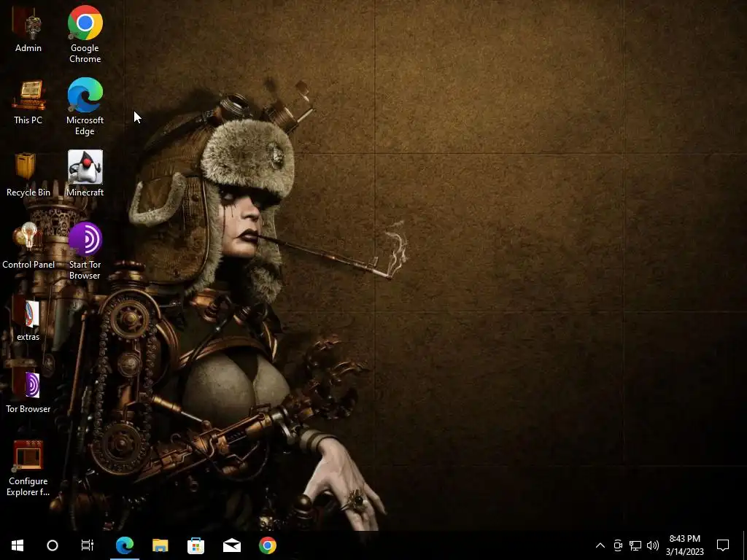The width and height of the screenshot is (747, 560).
Task: Click the Edge icon pinned in taskbar
Action: pyautogui.click(x=124, y=545)
